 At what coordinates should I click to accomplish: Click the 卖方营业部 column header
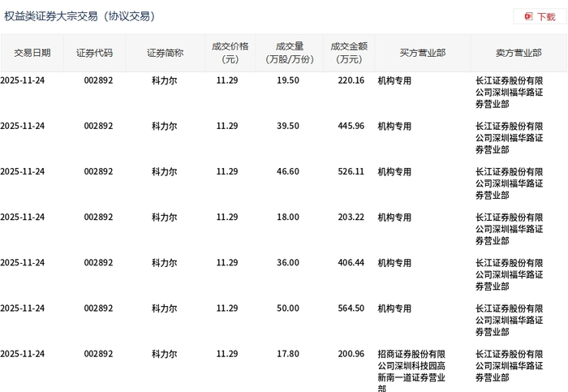(519, 53)
